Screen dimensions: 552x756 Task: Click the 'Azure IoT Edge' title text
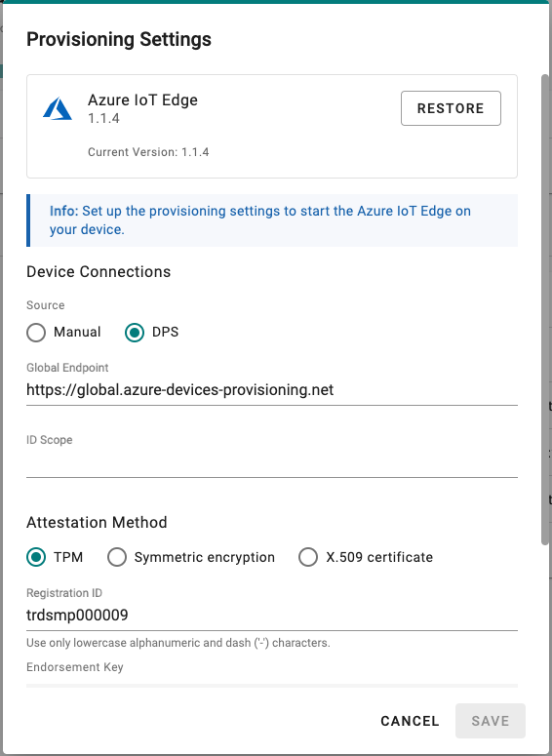click(x=142, y=100)
